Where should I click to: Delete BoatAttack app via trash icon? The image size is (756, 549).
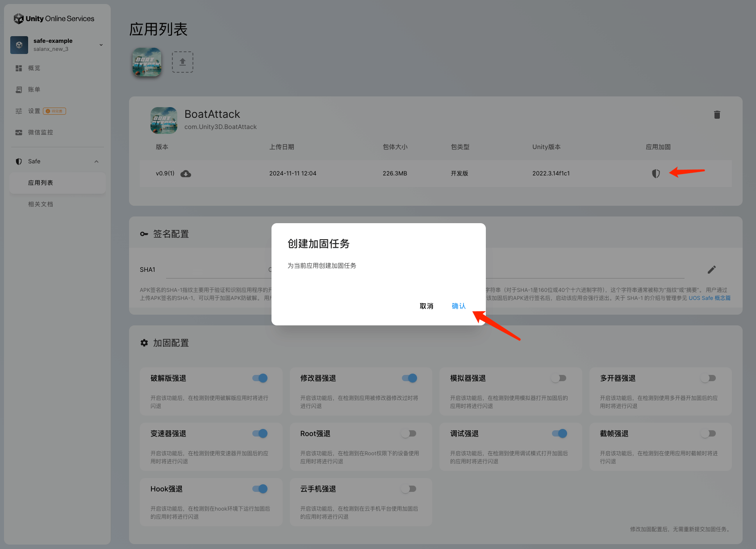(x=717, y=115)
